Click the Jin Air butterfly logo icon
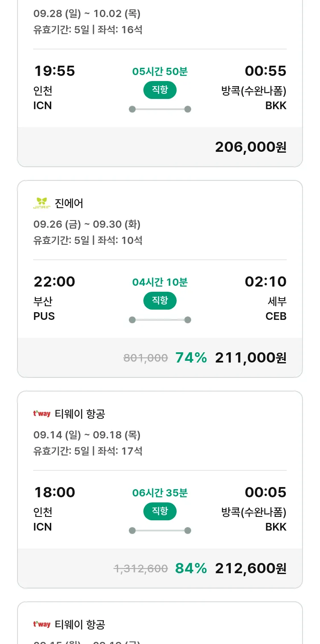This screenshot has width=320, height=644. pos(42,203)
